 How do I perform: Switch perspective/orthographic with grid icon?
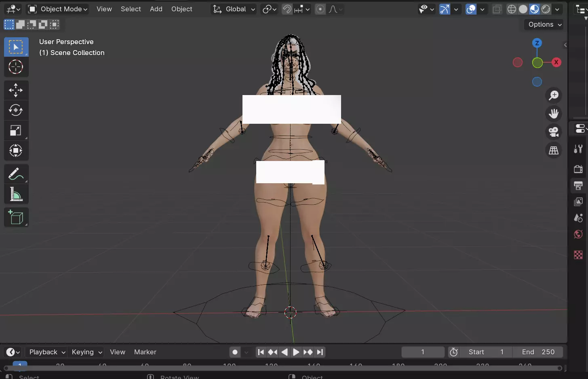coord(553,150)
